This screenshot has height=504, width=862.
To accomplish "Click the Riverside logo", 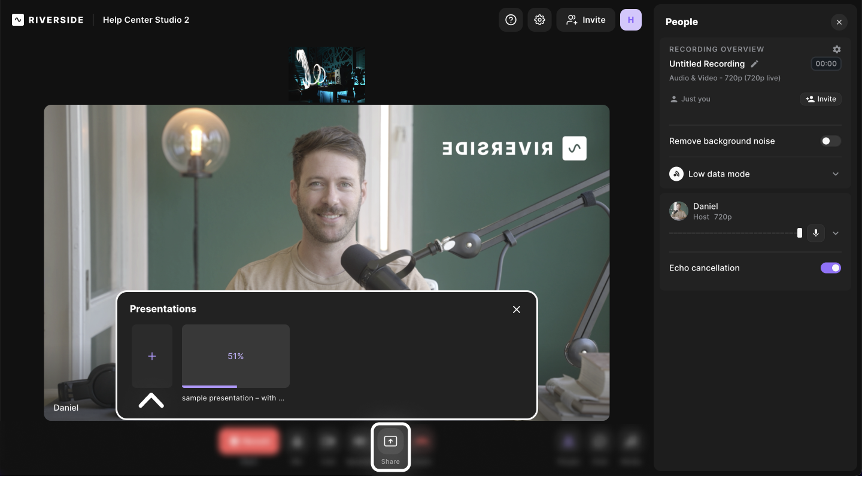I will [x=48, y=20].
